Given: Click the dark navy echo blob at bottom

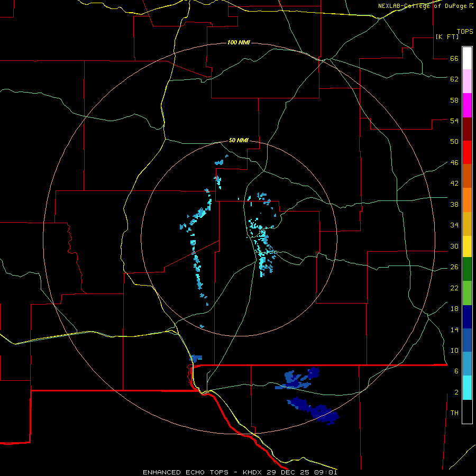Looking at the screenshot, I should tap(313, 410).
